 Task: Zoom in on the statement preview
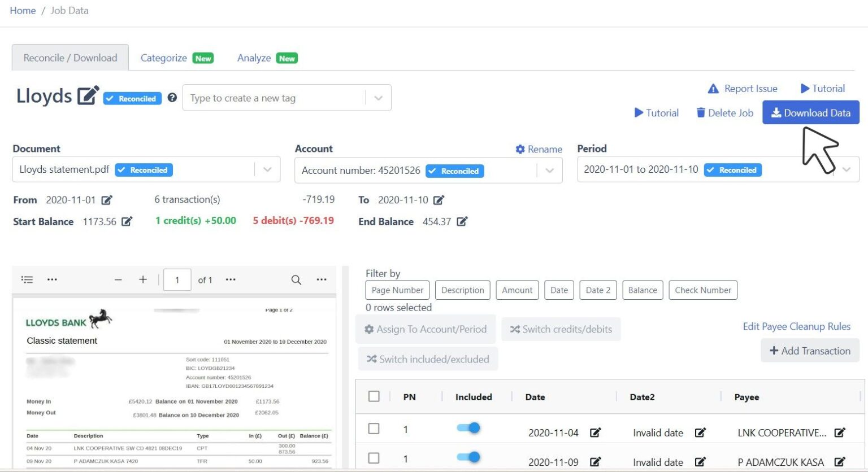143,279
